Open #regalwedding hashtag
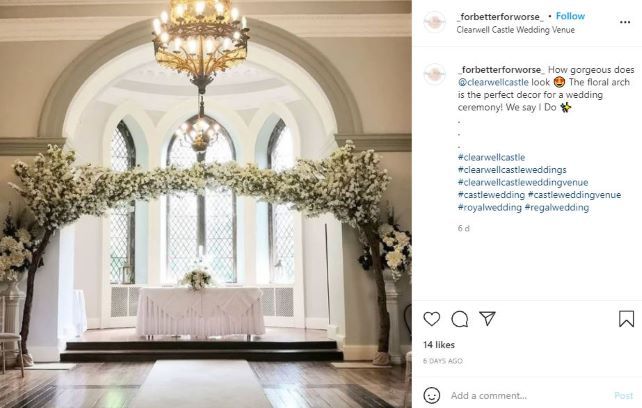Screen dimensions: 642x408 [x=557, y=207]
